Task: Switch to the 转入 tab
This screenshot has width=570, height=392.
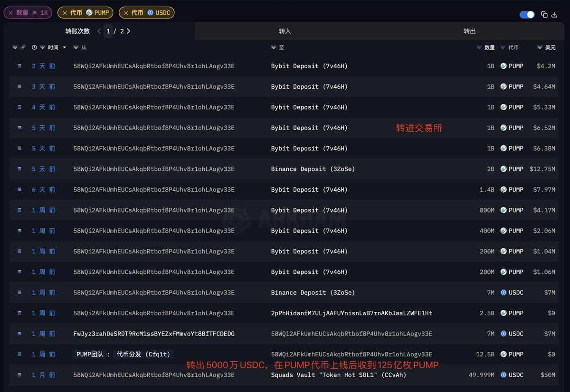Action: tap(285, 31)
